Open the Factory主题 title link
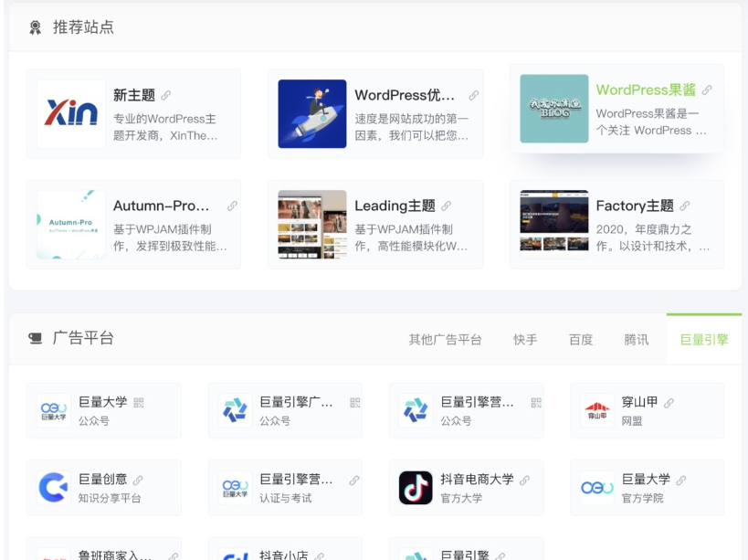The image size is (748, 560). coord(635,206)
